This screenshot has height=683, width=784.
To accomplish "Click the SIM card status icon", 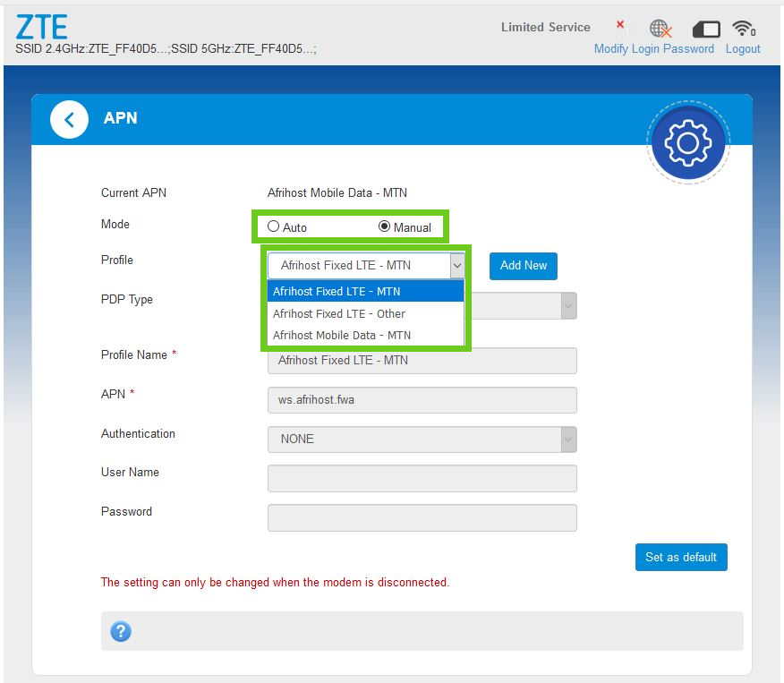I will [705, 29].
